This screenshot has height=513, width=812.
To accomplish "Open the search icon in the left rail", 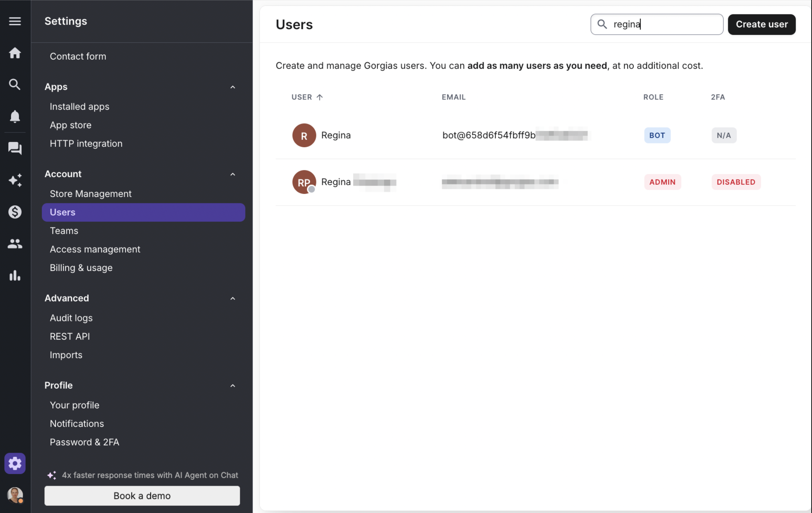I will point(15,84).
